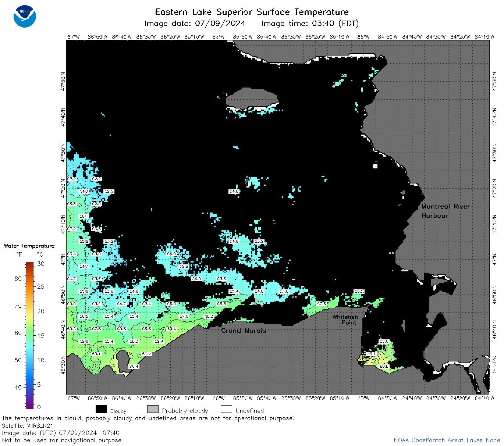Screen dimensions: 504x446
Task: Click the UTC image date 07:40 line
Action: [61, 433]
